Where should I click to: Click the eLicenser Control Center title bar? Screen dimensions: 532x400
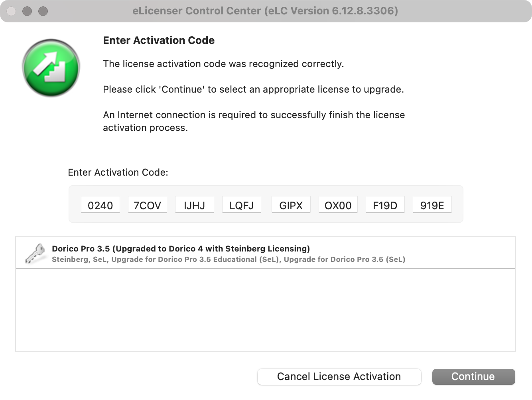[266, 11]
